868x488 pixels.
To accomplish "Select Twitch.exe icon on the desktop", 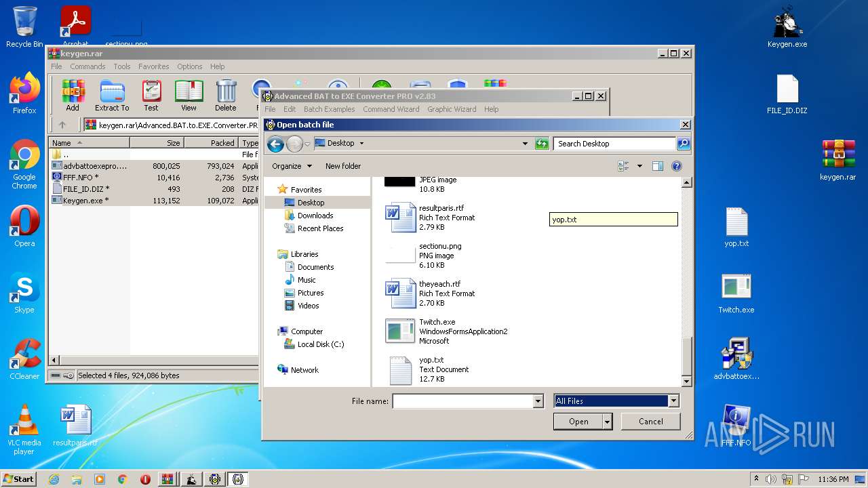I will [736, 293].
